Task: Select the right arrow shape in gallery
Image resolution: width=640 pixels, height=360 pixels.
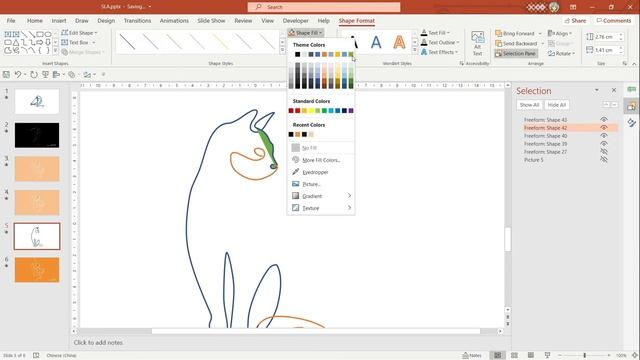Action: [40, 42]
